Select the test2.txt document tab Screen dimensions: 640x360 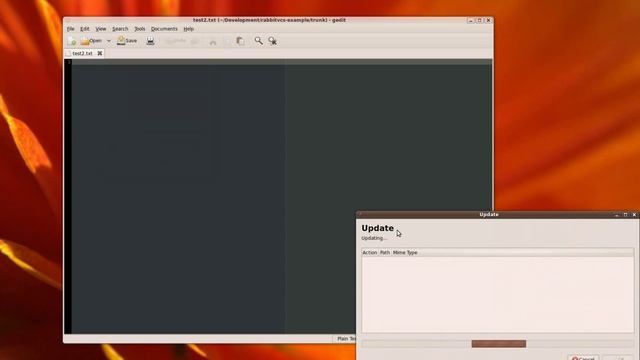(x=82, y=53)
